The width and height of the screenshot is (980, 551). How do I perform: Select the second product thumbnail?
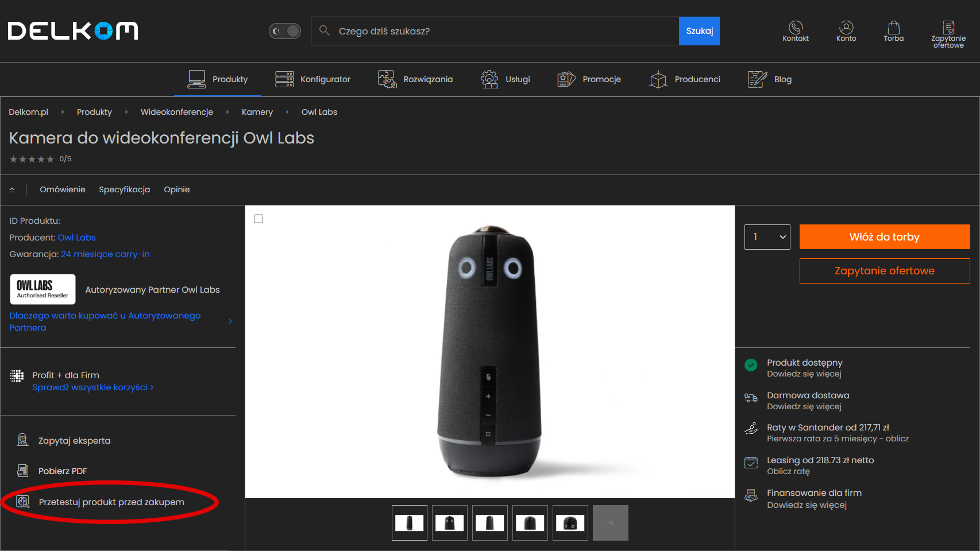tap(450, 523)
